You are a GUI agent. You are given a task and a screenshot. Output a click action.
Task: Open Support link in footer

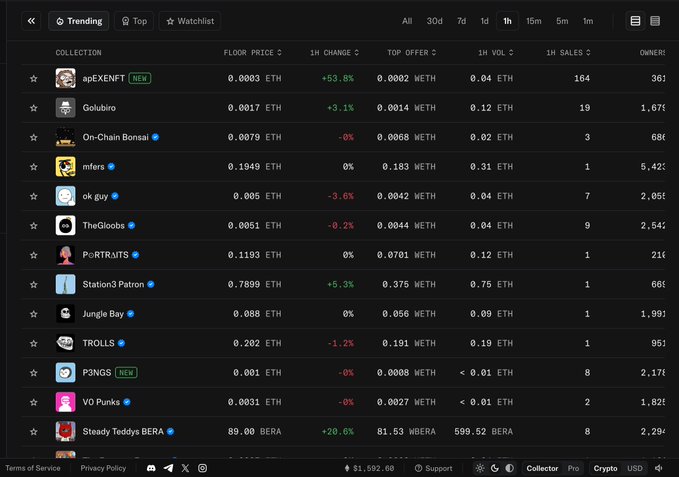click(433, 468)
